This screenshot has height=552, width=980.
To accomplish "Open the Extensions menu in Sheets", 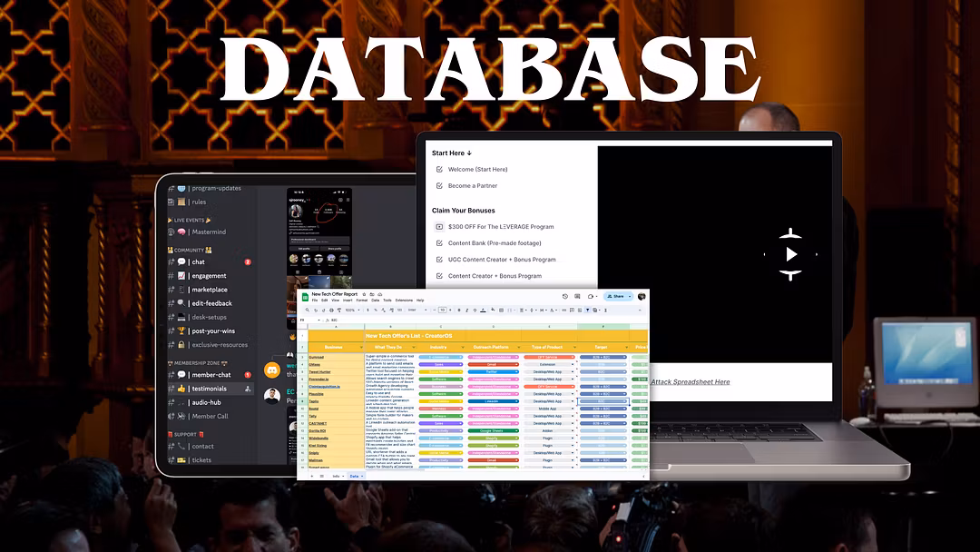I will 404,301.
